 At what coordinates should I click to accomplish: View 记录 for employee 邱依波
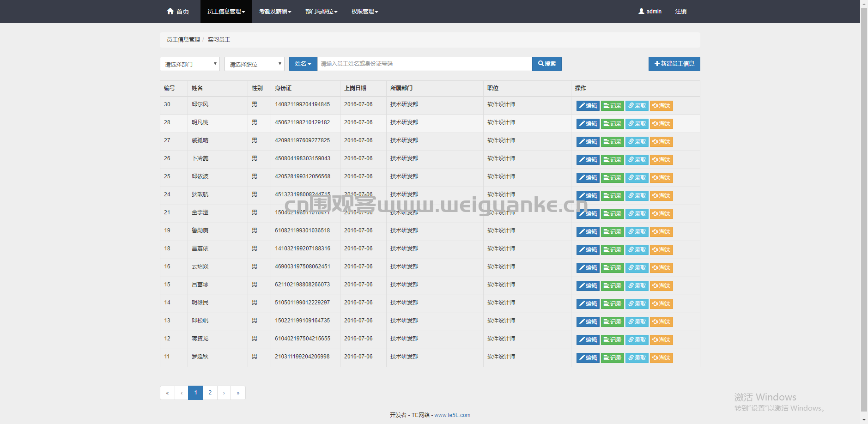tap(613, 178)
